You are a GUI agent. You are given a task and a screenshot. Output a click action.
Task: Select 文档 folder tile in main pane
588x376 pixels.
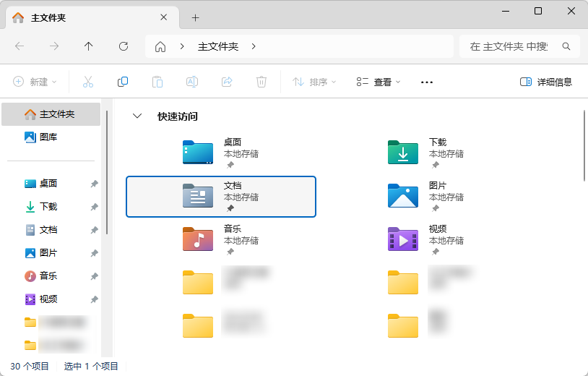click(221, 197)
